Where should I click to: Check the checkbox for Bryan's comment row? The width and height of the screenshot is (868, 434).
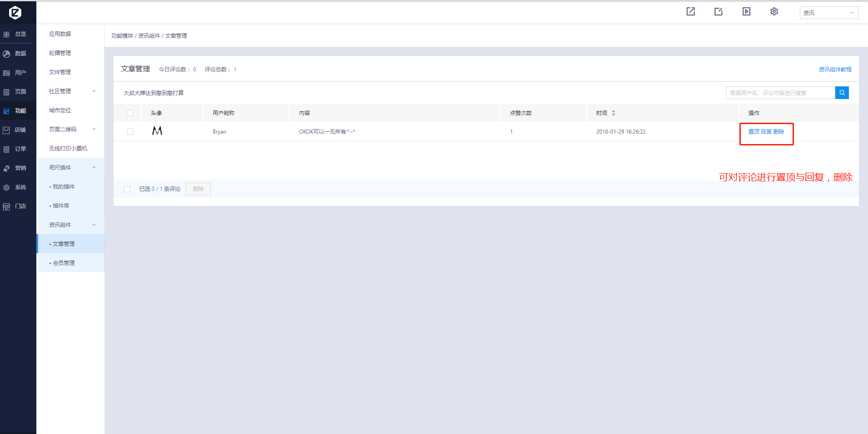(x=130, y=132)
